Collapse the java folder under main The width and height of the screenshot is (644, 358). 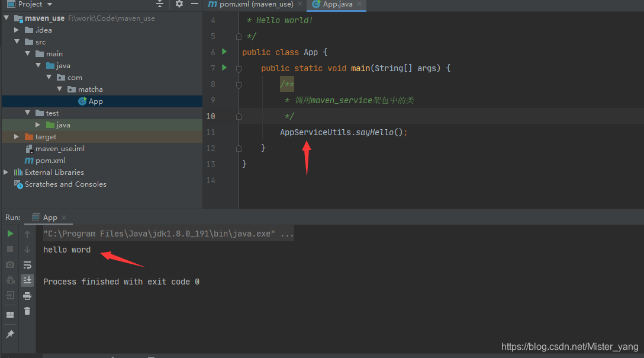[38, 65]
